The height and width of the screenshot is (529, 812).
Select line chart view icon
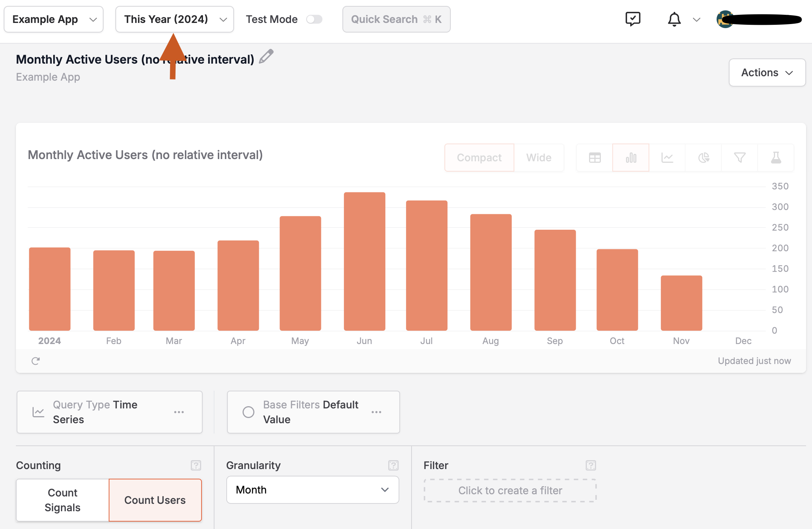pos(667,158)
